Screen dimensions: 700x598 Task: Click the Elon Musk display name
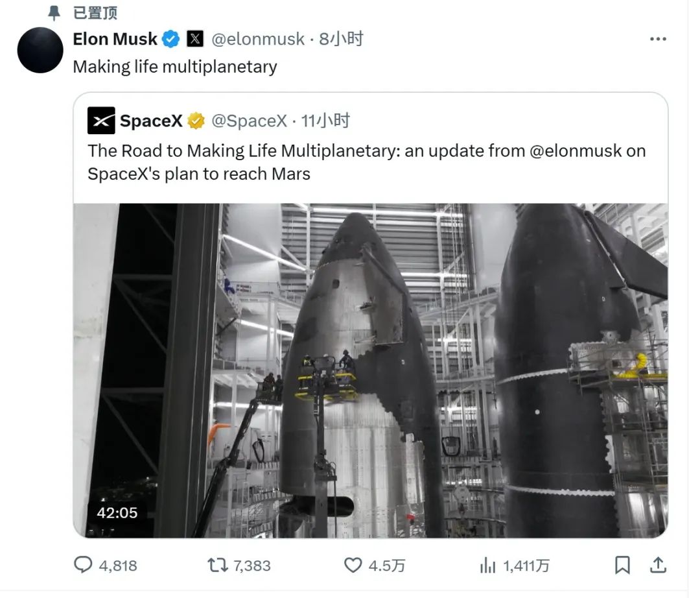(x=115, y=39)
